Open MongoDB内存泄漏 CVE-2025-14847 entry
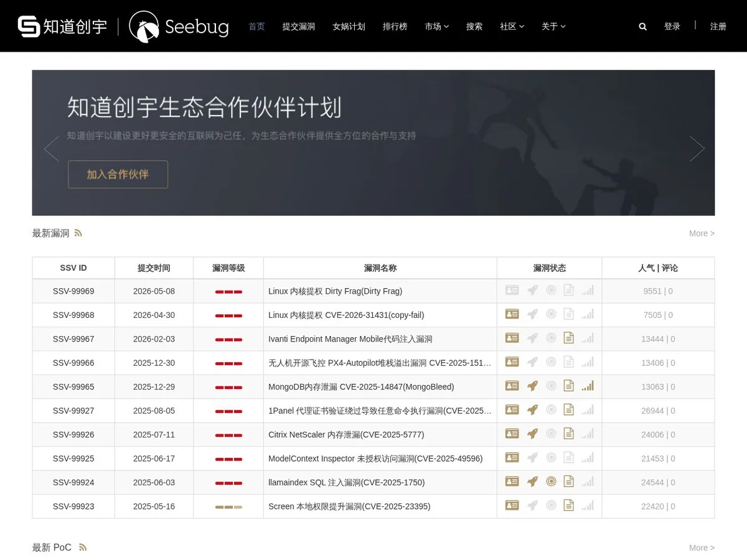This screenshot has width=747, height=560. coord(361,387)
